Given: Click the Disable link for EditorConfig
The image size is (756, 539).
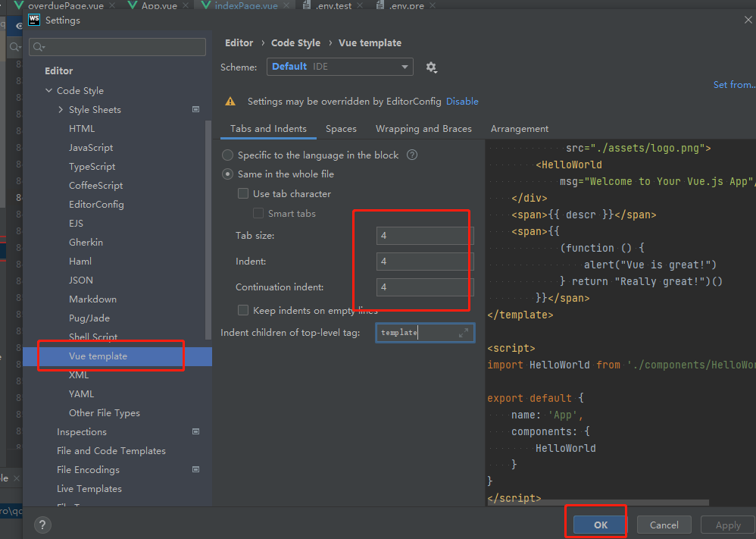Looking at the screenshot, I should pyautogui.click(x=462, y=101).
